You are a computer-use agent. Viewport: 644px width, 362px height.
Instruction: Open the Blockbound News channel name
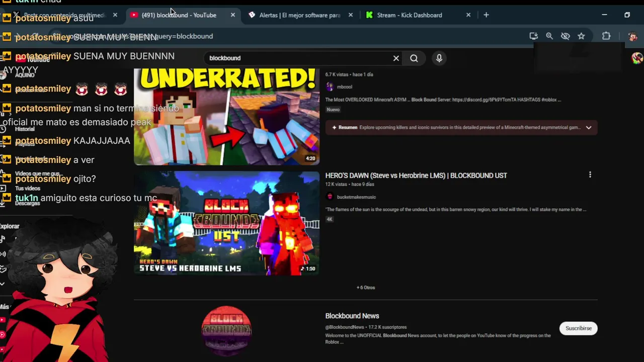point(352,316)
